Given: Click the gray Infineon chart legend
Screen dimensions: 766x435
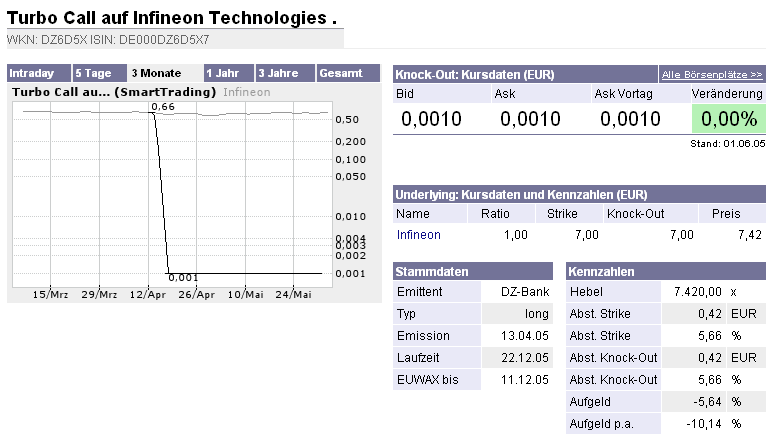Looking at the screenshot, I should pyautogui.click(x=247, y=92).
